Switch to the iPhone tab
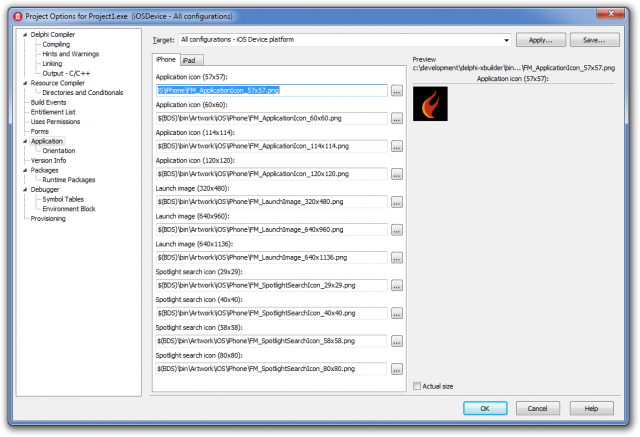Image resolution: width=640 pixels, height=437 pixels. click(166, 60)
